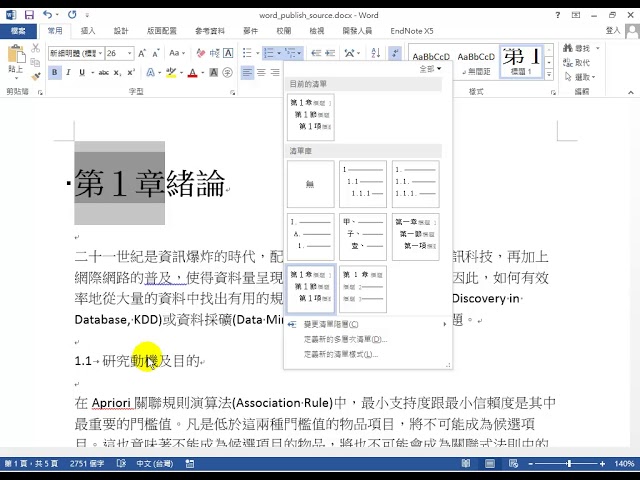Click the 標題 1 heading style in gallery

coord(521,62)
